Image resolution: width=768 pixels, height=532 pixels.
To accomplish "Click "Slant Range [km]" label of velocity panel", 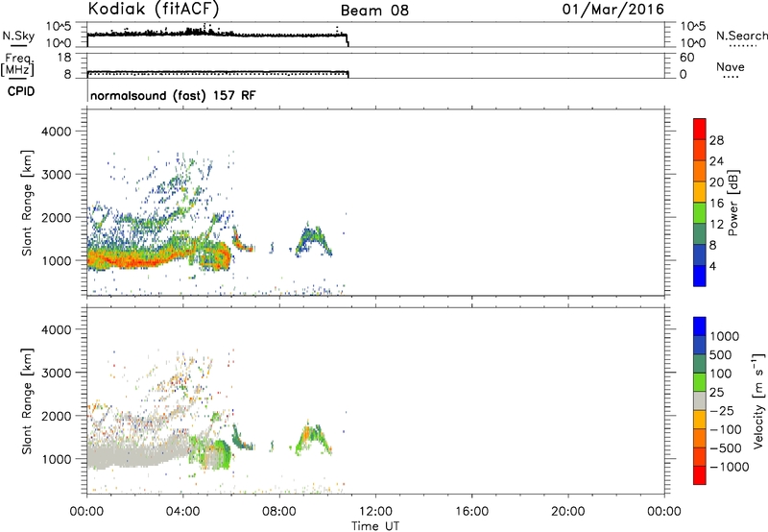I will [27, 401].
